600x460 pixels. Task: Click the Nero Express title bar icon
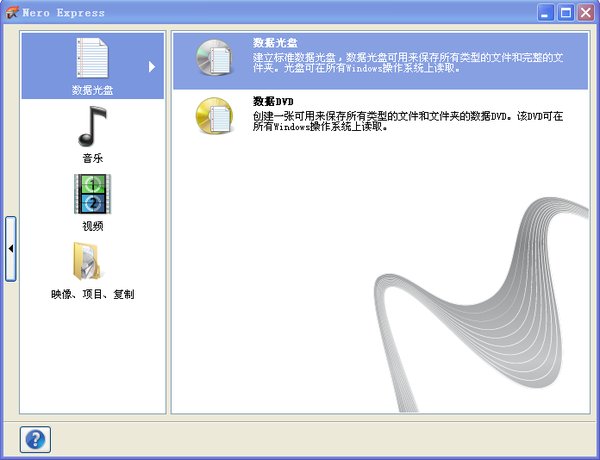[x=11, y=12]
